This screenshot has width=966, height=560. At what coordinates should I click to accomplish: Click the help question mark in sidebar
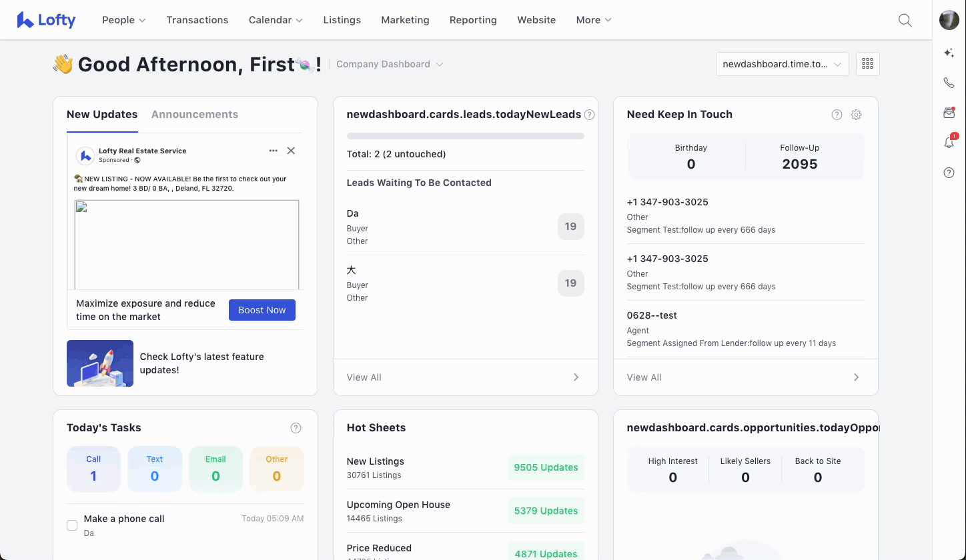click(x=949, y=173)
